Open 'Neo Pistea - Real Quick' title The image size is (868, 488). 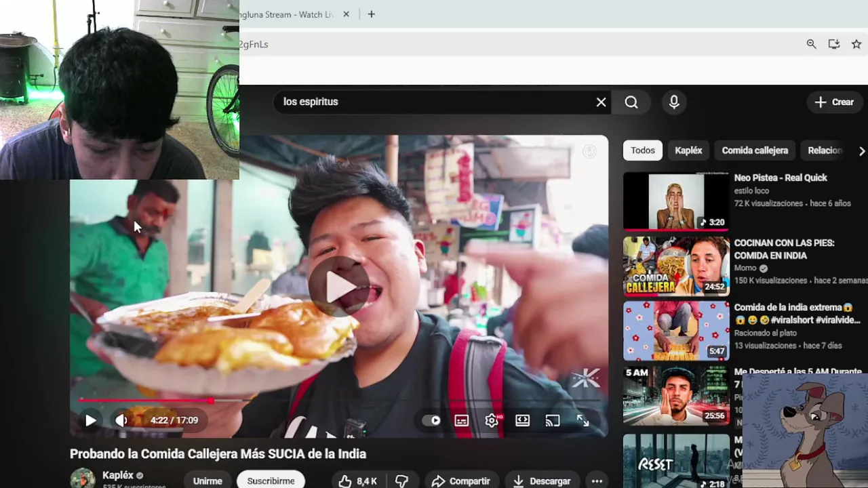point(781,178)
